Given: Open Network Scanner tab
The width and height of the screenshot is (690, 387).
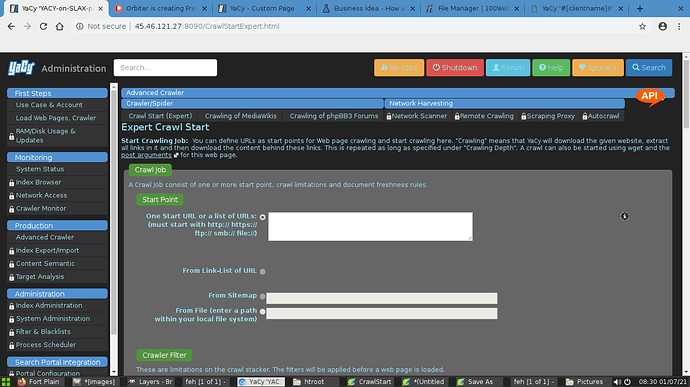Looking at the screenshot, I should coord(417,116).
